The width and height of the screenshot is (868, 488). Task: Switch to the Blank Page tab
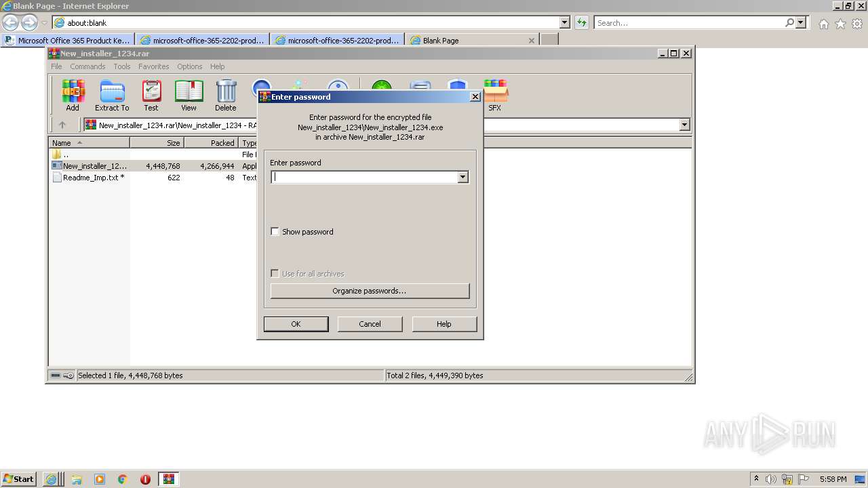coord(473,40)
